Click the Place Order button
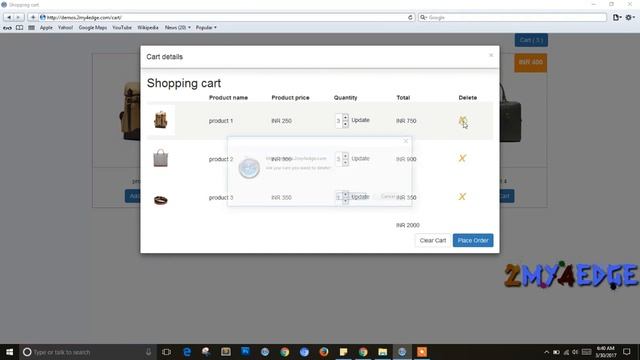The image size is (640, 360). point(473,240)
